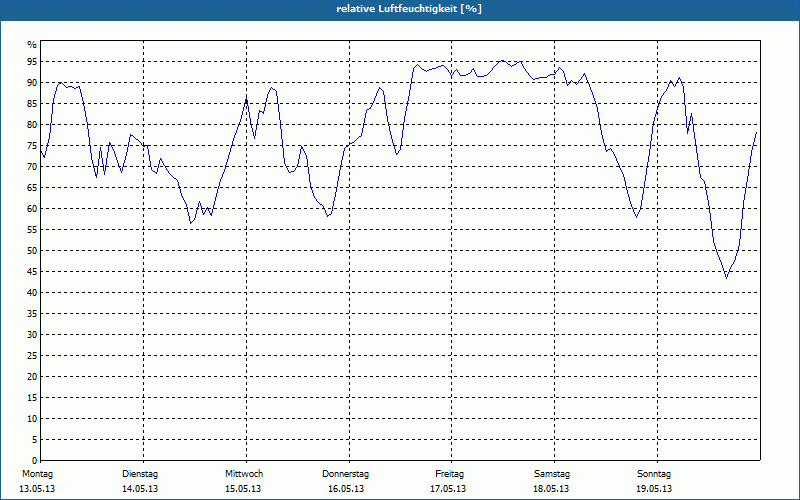The width and height of the screenshot is (800, 500).
Task: Click the Montag day label
Action: [x=37, y=474]
